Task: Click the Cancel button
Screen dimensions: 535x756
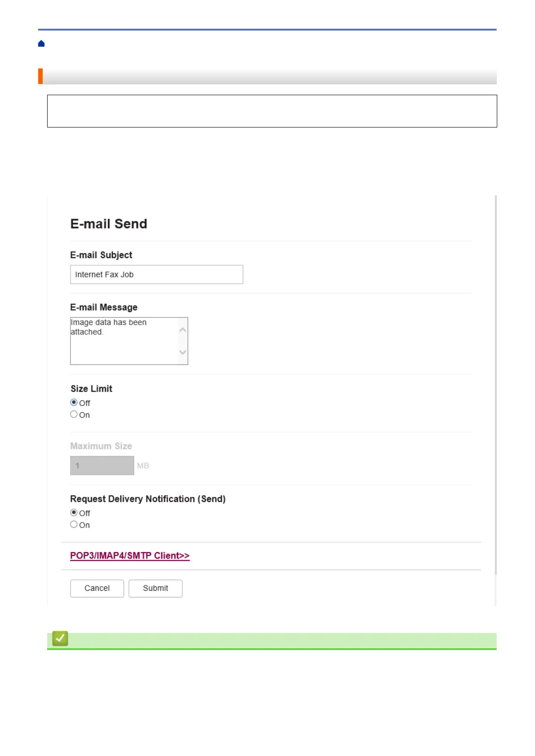Action: coord(97,589)
